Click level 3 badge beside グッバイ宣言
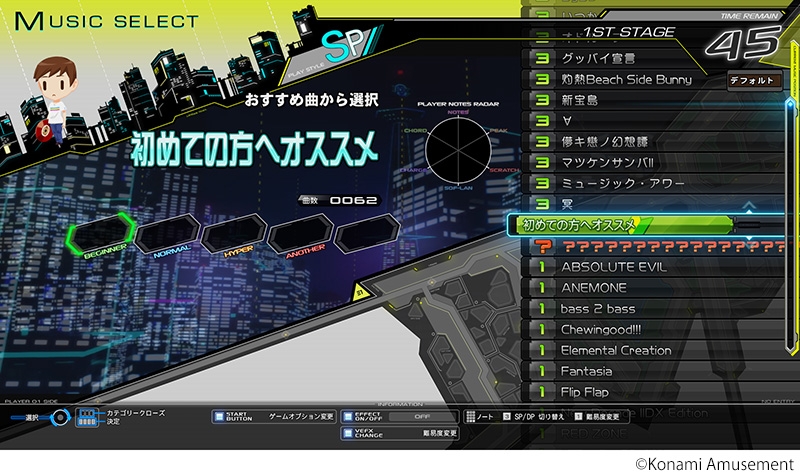This screenshot has height=475, width=800. [x=542, y=58]
